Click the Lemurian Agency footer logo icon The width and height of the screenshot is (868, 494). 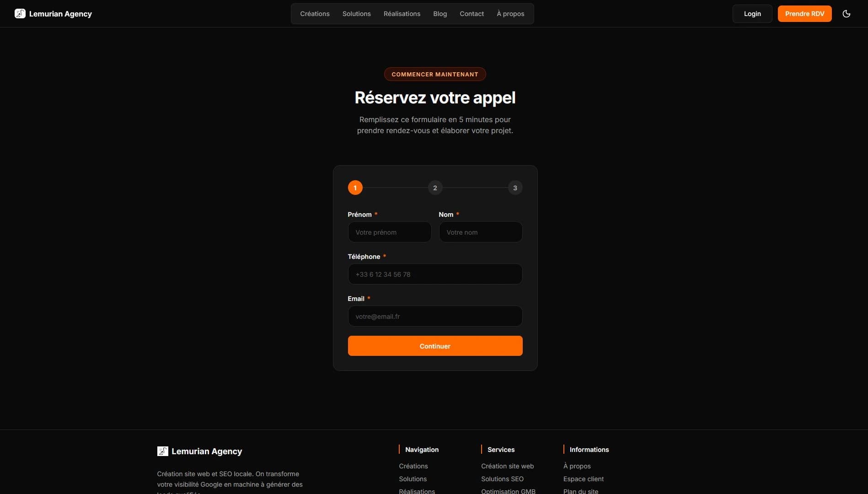pyautogui.click(x=162, y=451)
